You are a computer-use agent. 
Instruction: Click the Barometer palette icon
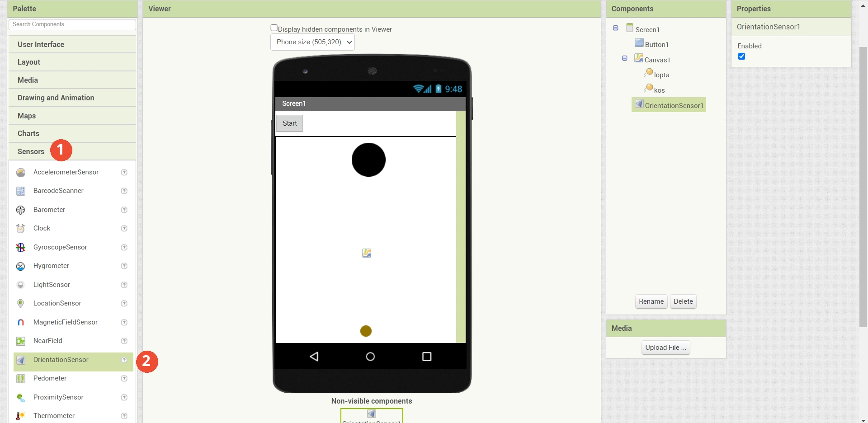(21, 210)
